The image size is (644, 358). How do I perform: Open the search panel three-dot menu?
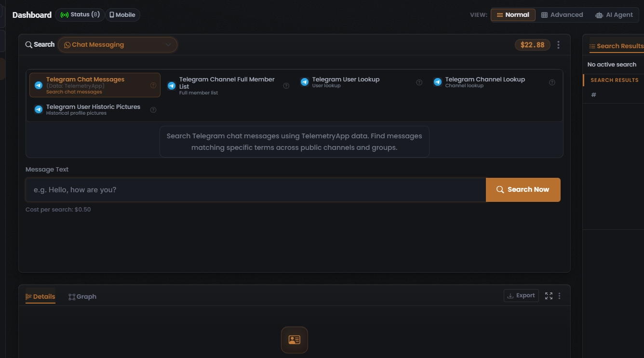click(559, 45)
